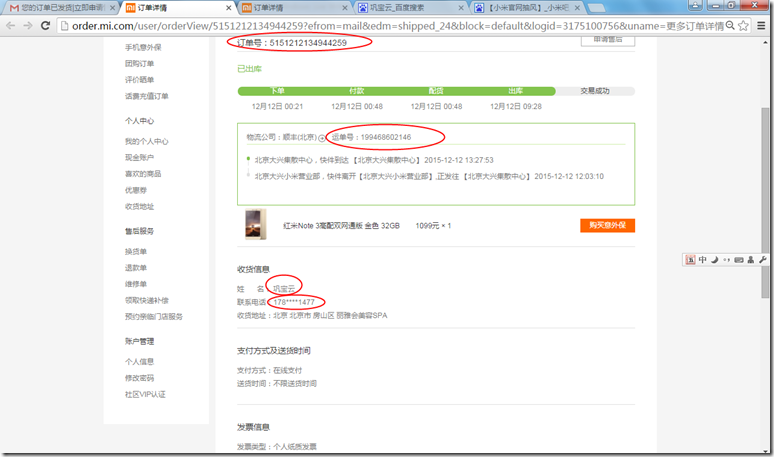Toggle the IME punctuation icon
This screenshot has height=457, width=774.
click(726, 260)
